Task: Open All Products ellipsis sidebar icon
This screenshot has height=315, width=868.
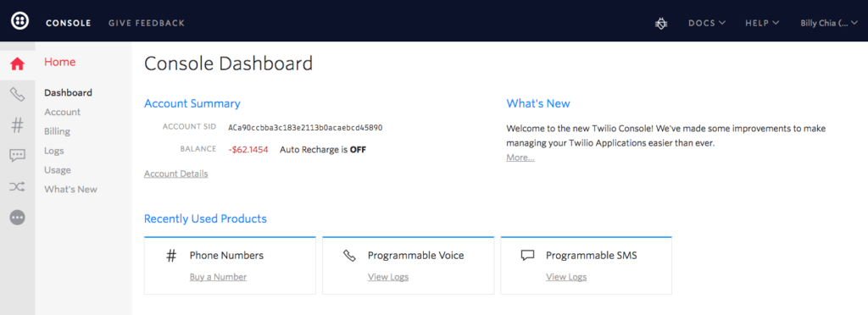Action: [x=18, y=218]
